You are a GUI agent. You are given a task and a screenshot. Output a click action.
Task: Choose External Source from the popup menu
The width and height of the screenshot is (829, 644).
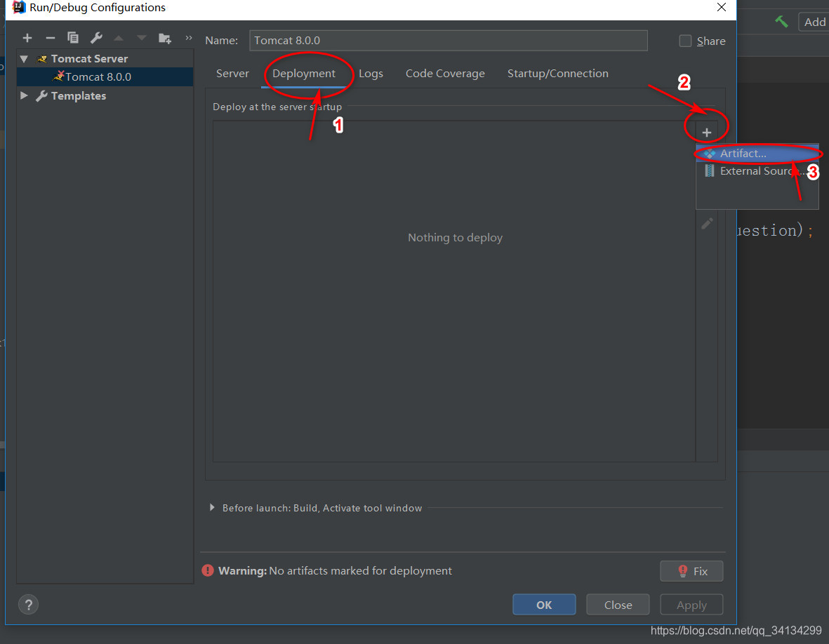click(757, 171)
